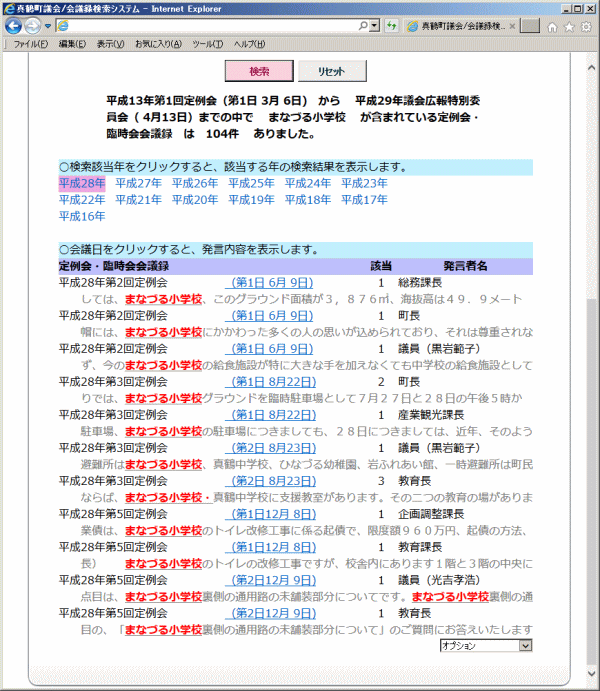Click the snippet トイレ改修工事に係る起債

point(304,531)
